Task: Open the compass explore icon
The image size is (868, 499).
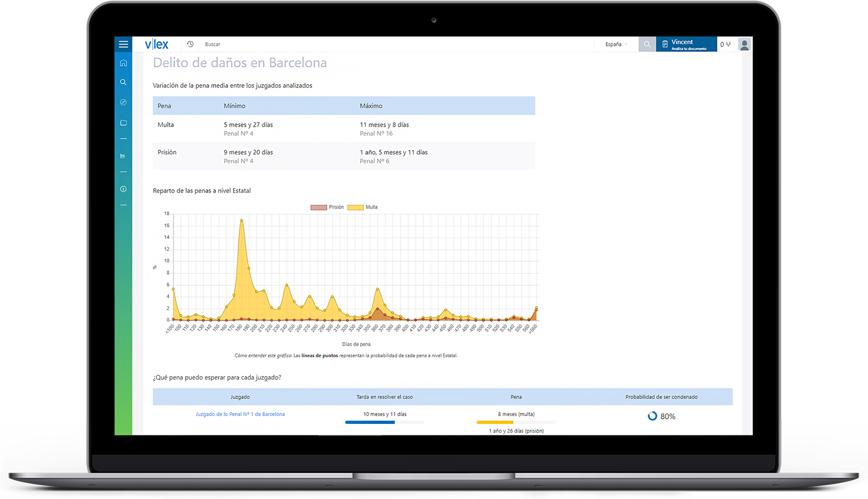Action: [124, 102]
